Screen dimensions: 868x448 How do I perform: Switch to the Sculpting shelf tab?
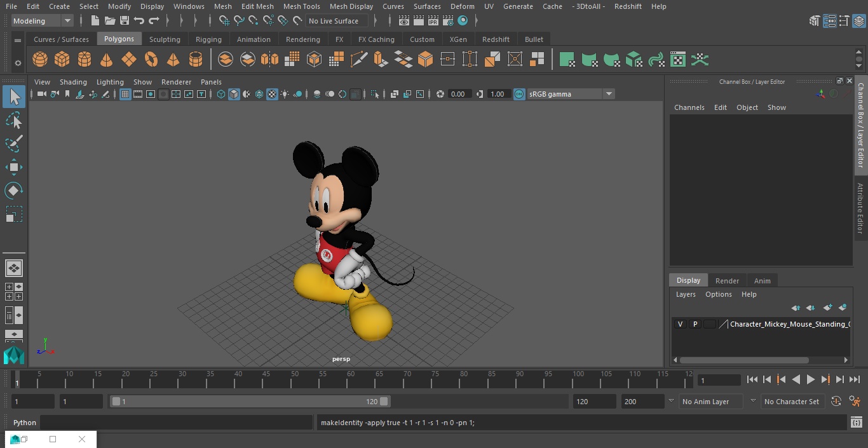pos(165,39)
